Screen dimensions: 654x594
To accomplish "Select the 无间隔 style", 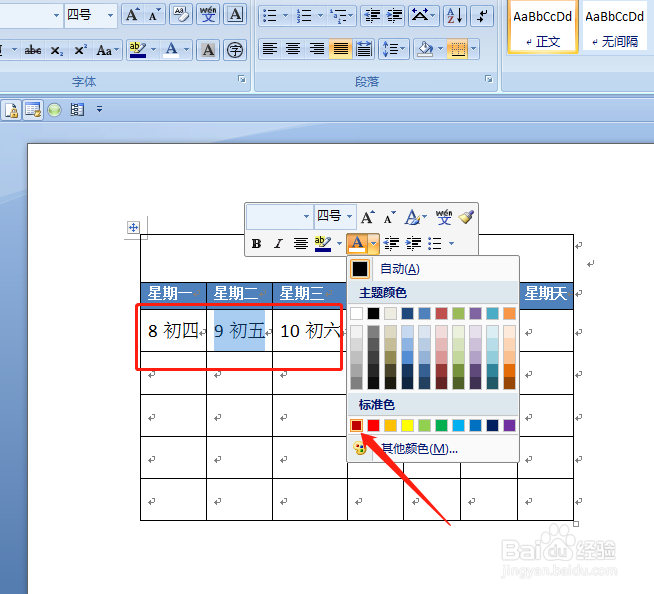I will point(615,28).
